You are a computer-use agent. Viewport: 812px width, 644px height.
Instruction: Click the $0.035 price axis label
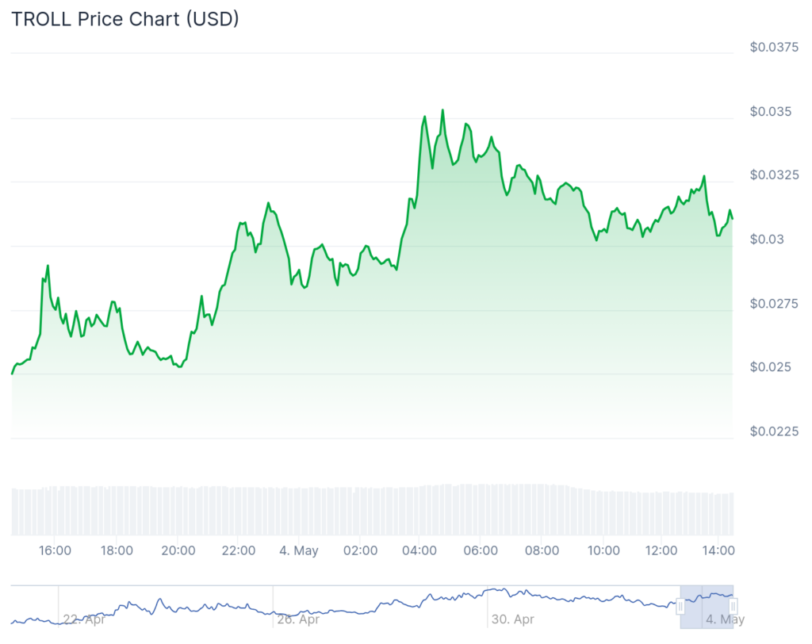point(771,112)
